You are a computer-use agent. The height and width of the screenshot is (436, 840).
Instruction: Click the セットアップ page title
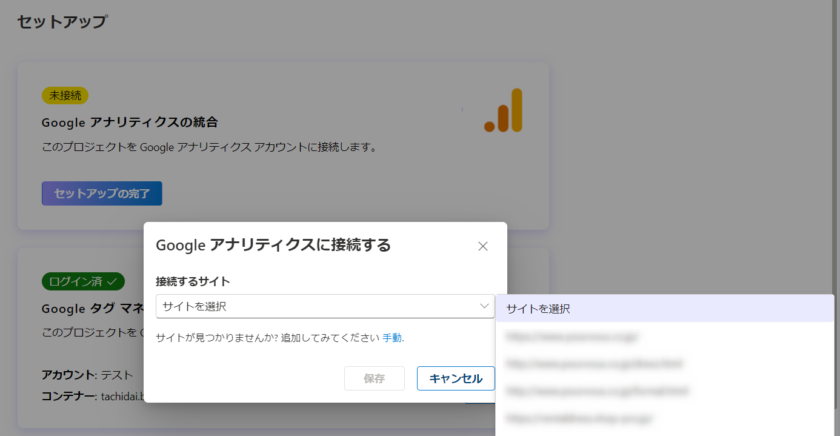[62, 21]
